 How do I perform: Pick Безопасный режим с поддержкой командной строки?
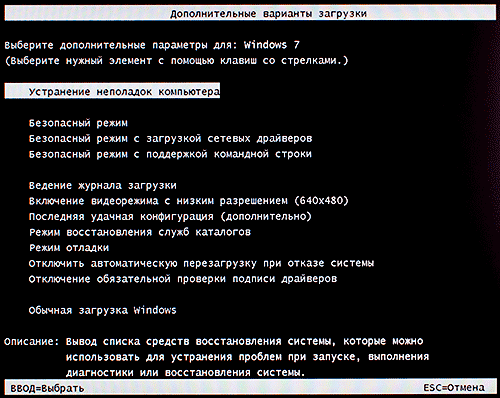tap(170, 154)
